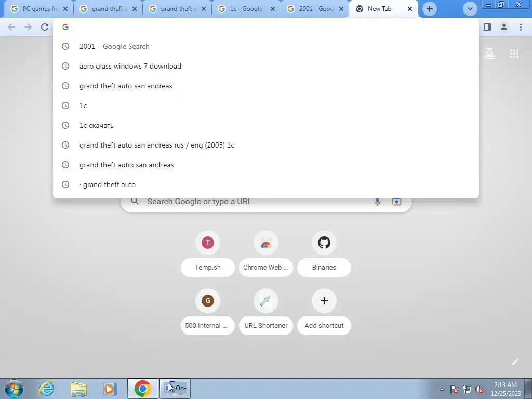Close the 2001 - Google tab
Screen dimensions: 532x399
(x=342, y=9)
